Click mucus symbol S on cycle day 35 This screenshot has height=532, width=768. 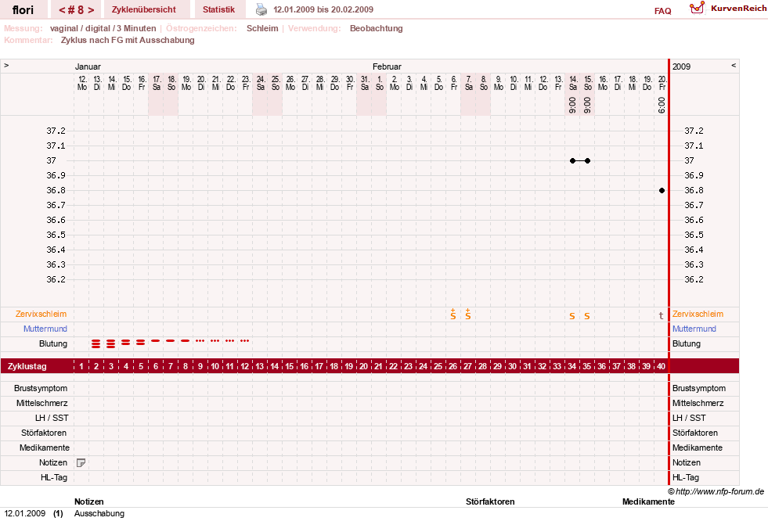coord(587,316)
